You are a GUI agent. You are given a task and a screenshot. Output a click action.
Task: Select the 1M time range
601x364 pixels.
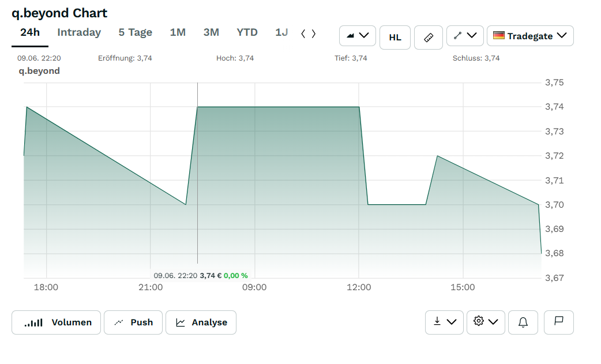(178, 32)
